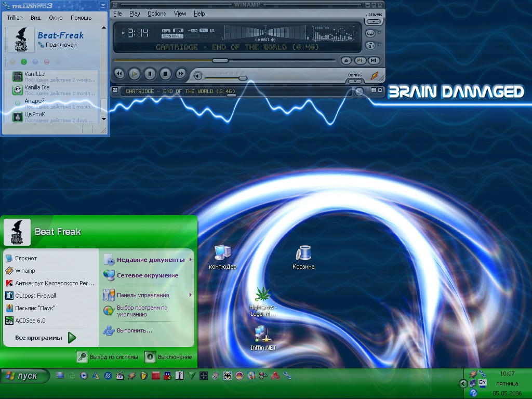532x399 pixels.
Task: Open the HighGrow desktop shortcut
Action: (x=263, y=302)
